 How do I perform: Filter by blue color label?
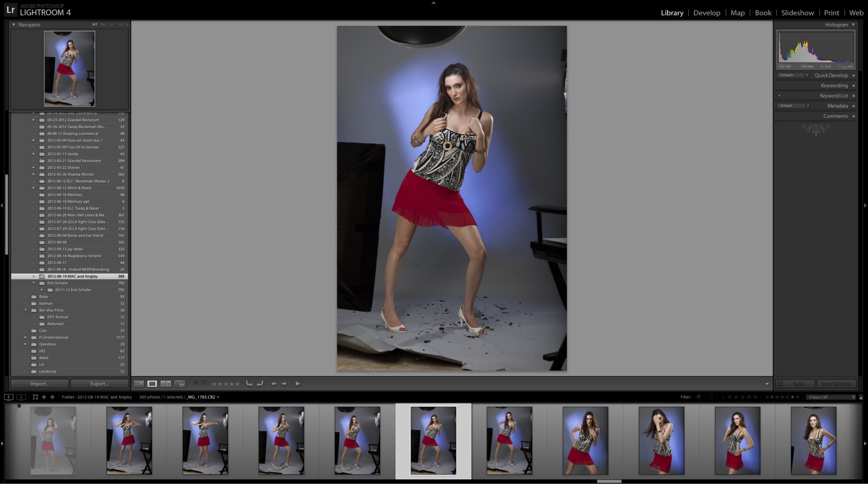click(x=782, y=397)
